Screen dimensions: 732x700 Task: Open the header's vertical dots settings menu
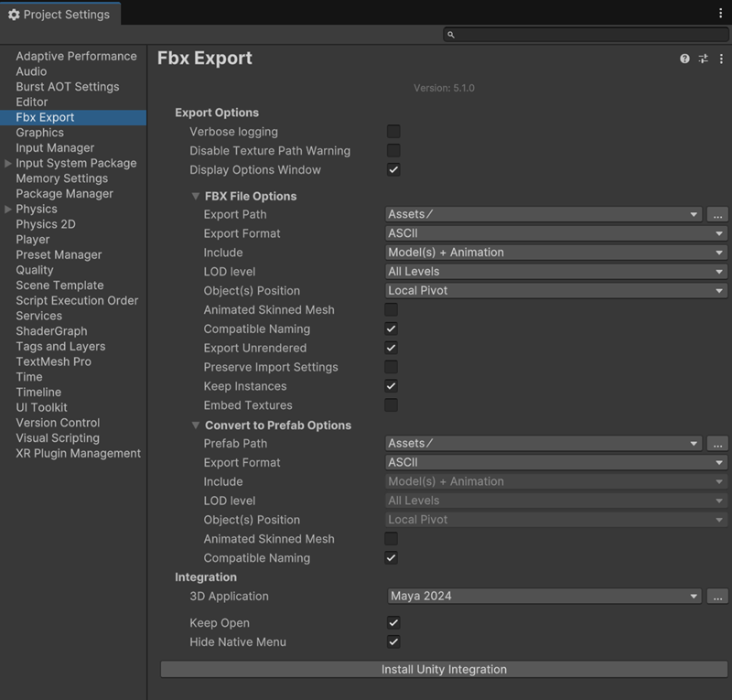(x=720, y=59)
